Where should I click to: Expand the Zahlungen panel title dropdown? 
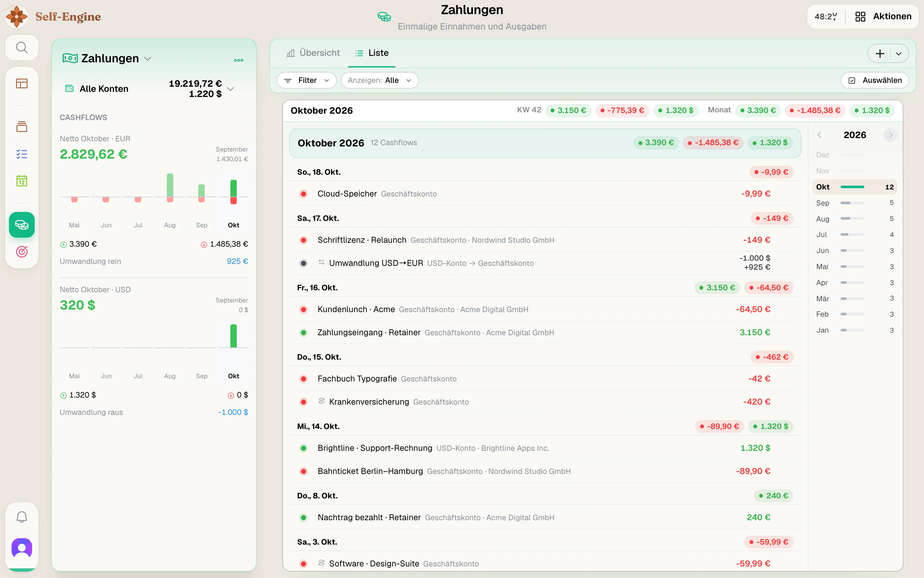coord(148,58)
